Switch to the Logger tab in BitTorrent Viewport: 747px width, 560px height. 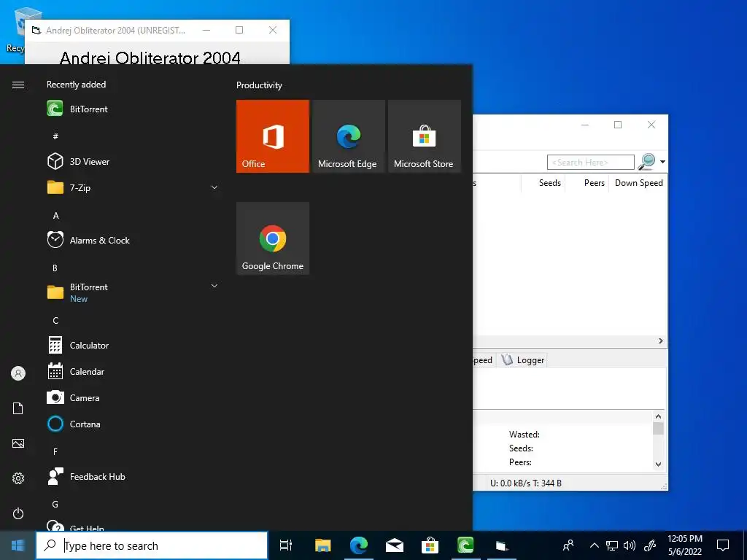(x=524, y=360)
